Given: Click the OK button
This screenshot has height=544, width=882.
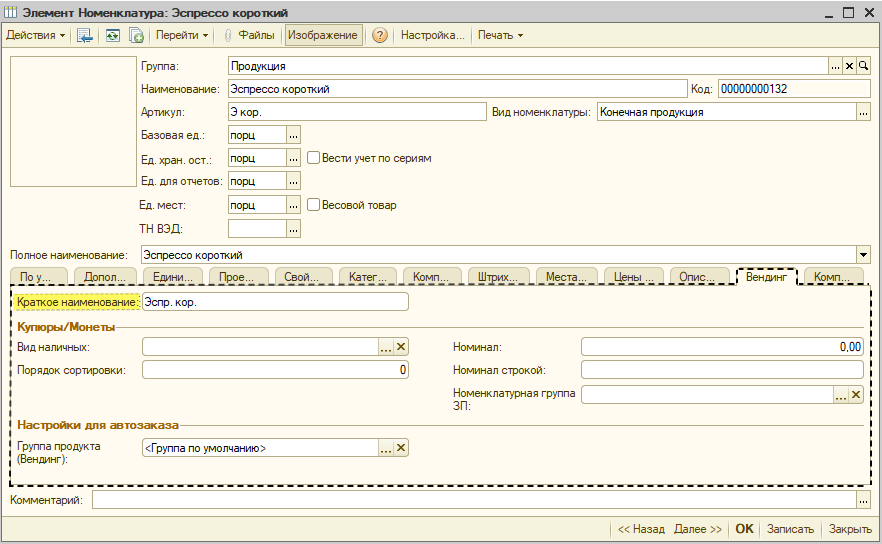Looking at the screenshot, I should click(x=744, y=529).
